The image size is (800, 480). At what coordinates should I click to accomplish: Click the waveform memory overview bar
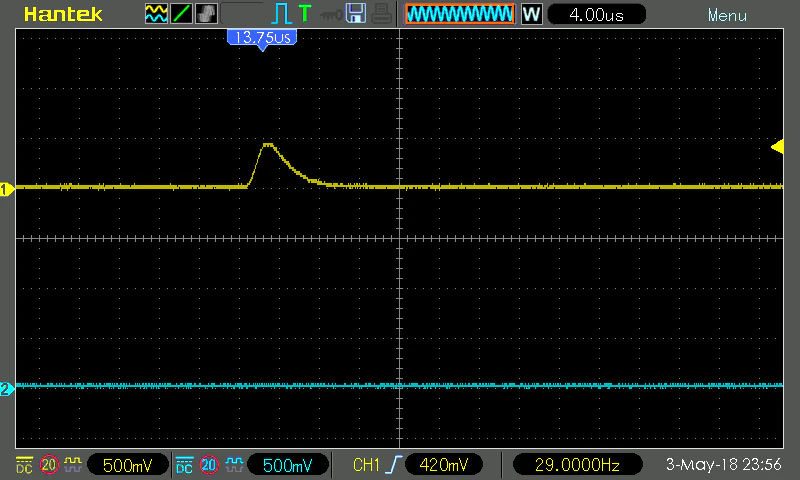[x=460, y=14]
